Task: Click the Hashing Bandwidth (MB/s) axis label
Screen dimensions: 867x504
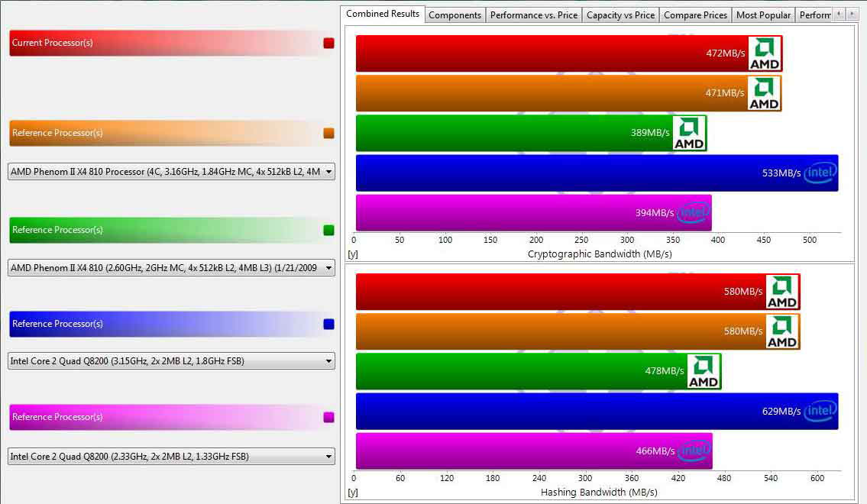Action: pos(599,493)
